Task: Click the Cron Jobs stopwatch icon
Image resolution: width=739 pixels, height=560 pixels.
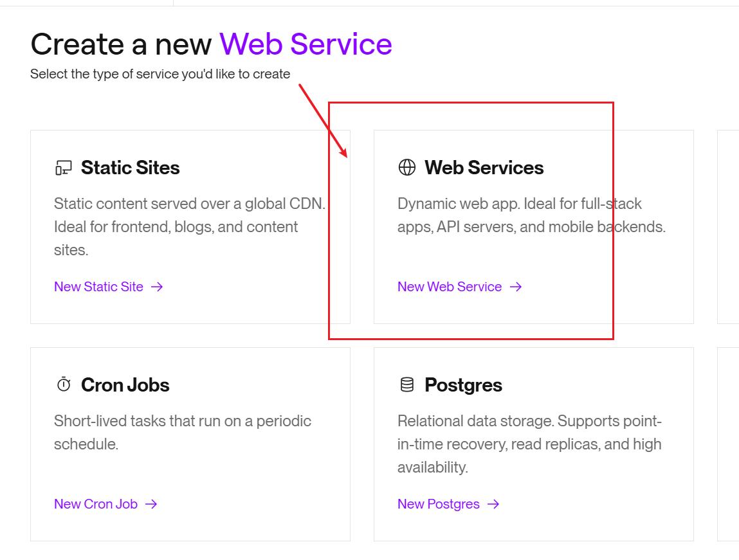Action: 63,385
